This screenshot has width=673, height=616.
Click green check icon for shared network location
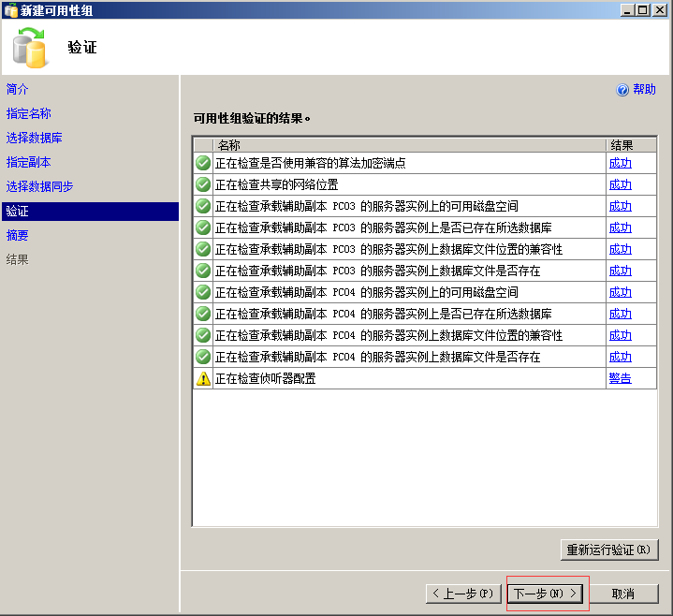(x=203, y=184)
